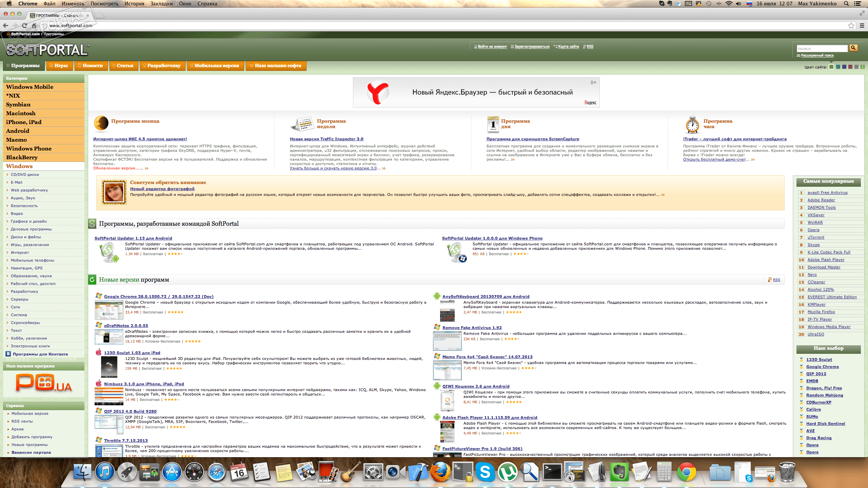This screenshot has width=868, height=488.
Task: Select the green site color swatch
Action: [831, 67]
